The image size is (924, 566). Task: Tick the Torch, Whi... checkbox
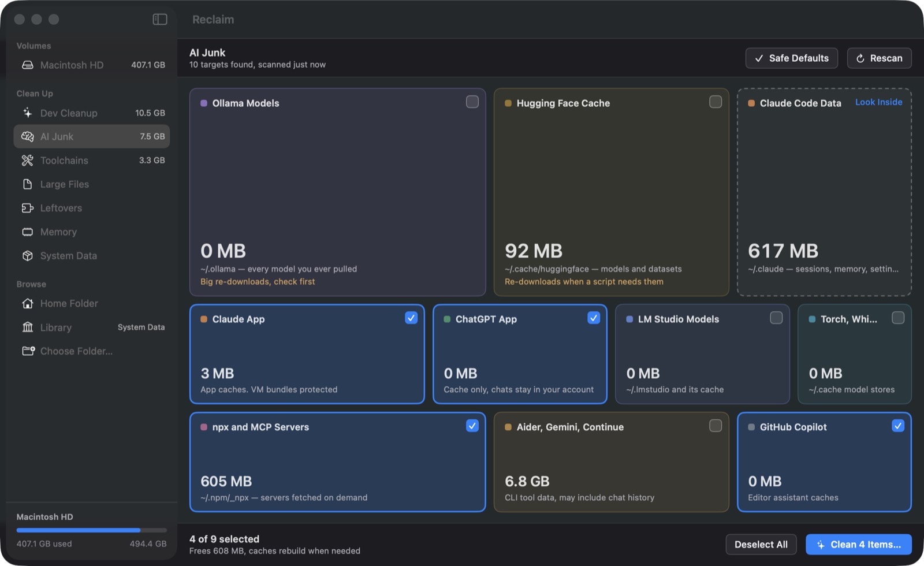(x=898, y=318)
